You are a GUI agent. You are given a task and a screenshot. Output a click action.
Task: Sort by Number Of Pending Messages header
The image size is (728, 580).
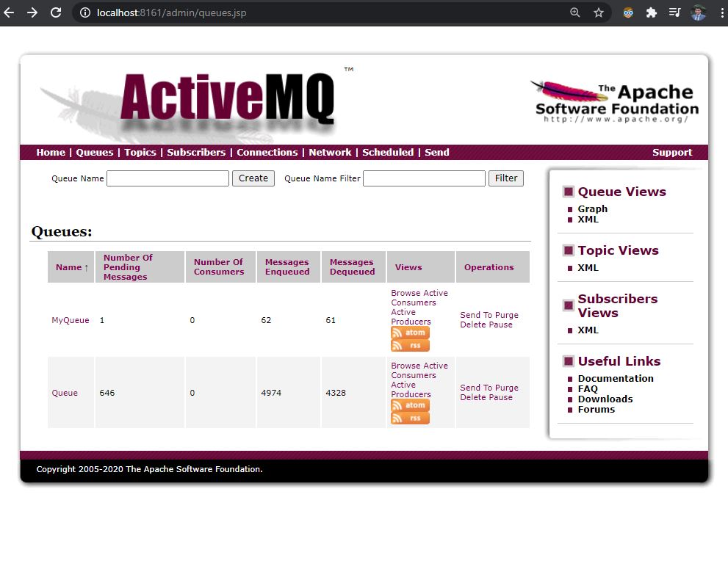click(128, 267)
